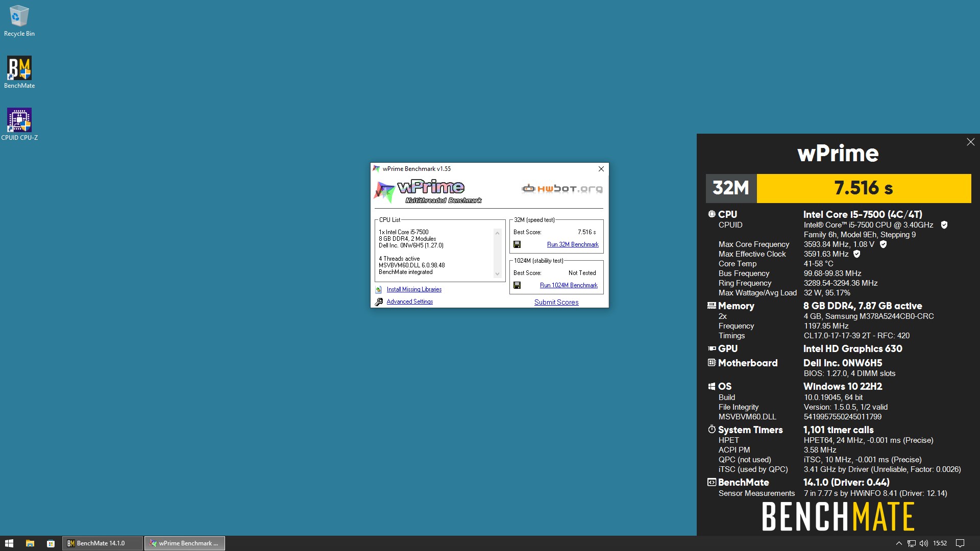980x551 pixels.
Task: Run the 32M Benchmark
Action: (573, 244)
